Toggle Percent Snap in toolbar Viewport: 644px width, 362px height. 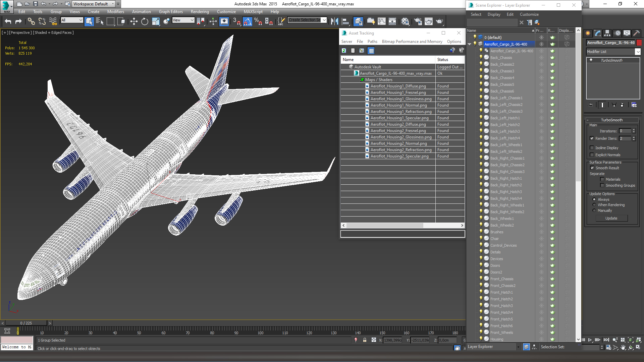pyautogui.click(x=258, y=21)
